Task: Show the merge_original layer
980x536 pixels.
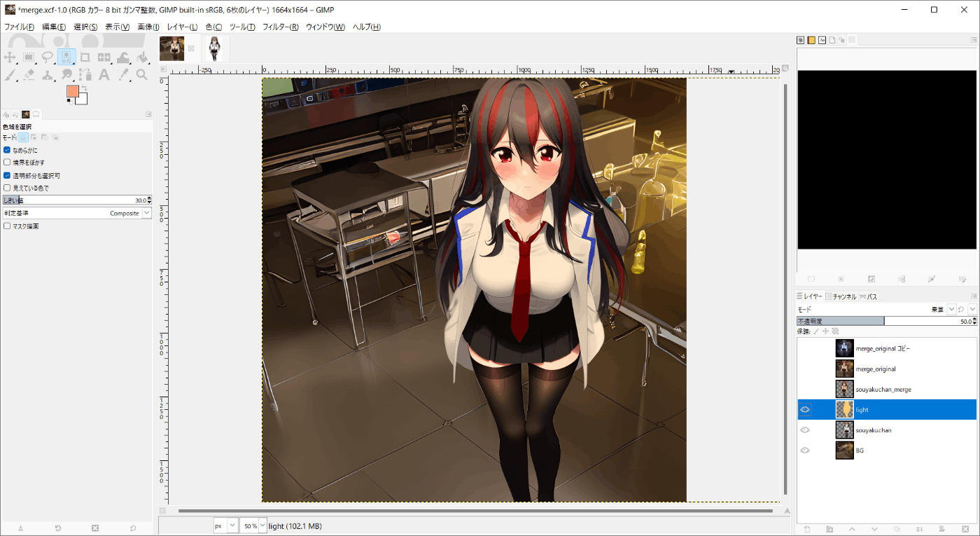Action: coord(805,369)
